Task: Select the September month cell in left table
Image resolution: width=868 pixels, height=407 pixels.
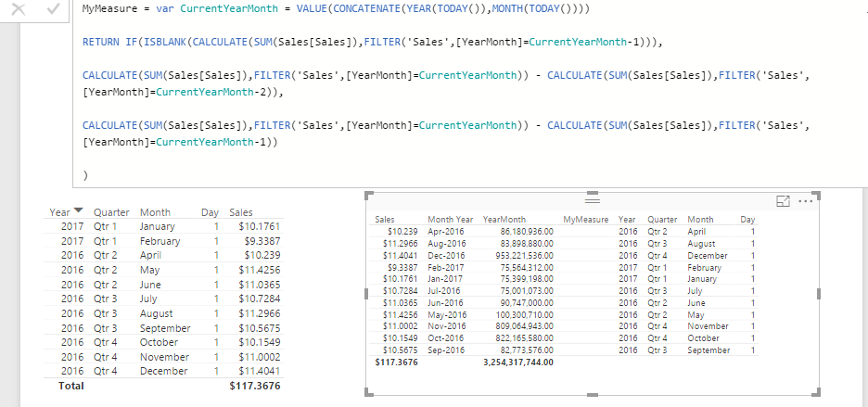Action: pyautogui.click(x=165, y=328)
